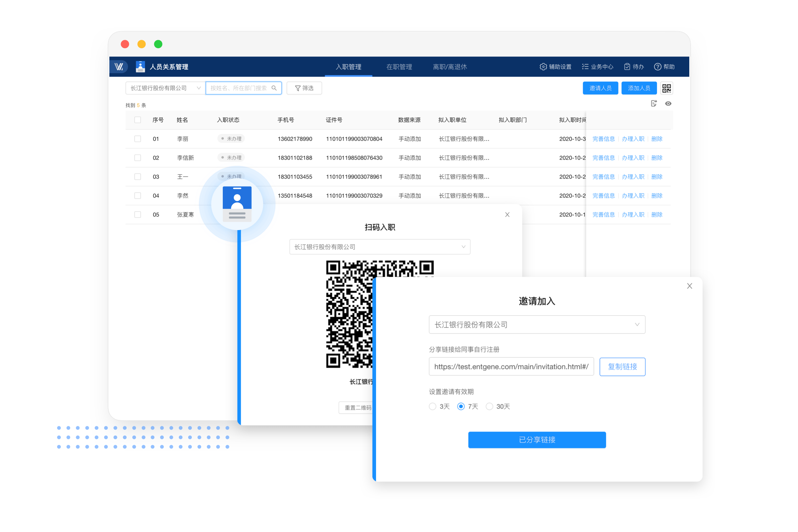Viewport: 798px width, 532px height.
Task: Click 办理入职 for row 李丽
Action: click(633, 139)
